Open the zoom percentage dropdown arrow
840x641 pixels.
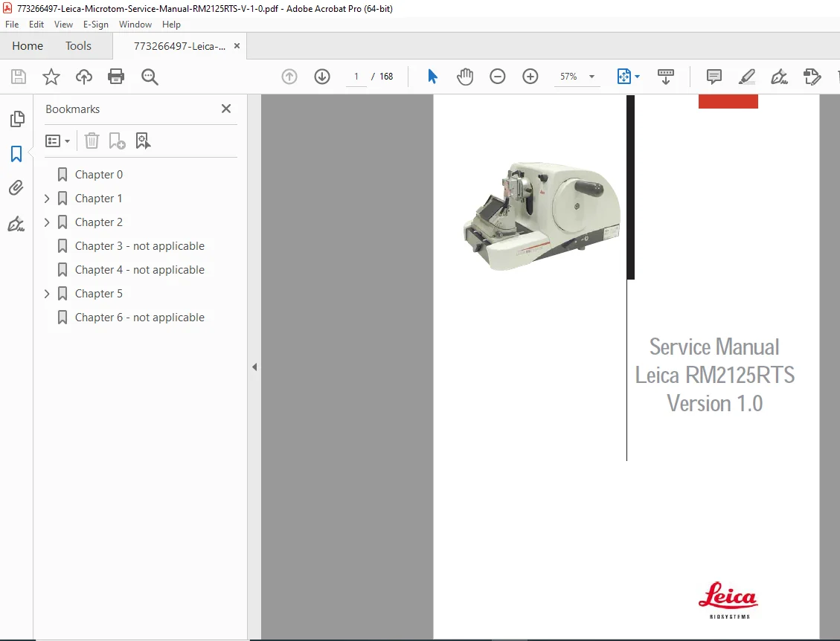[x=592, y=77]
